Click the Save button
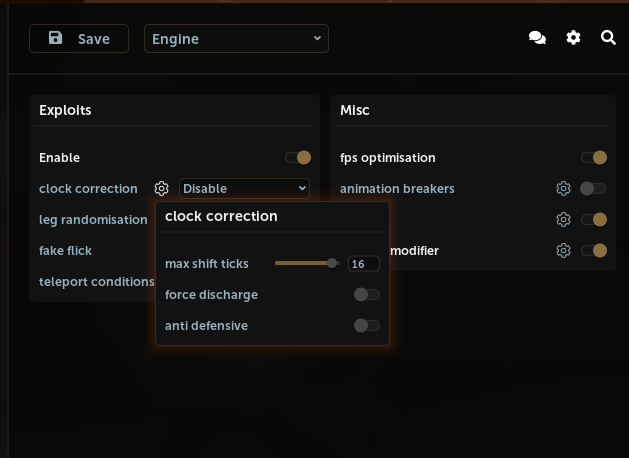This screenshot has height=458, width=629. [79, 39]
